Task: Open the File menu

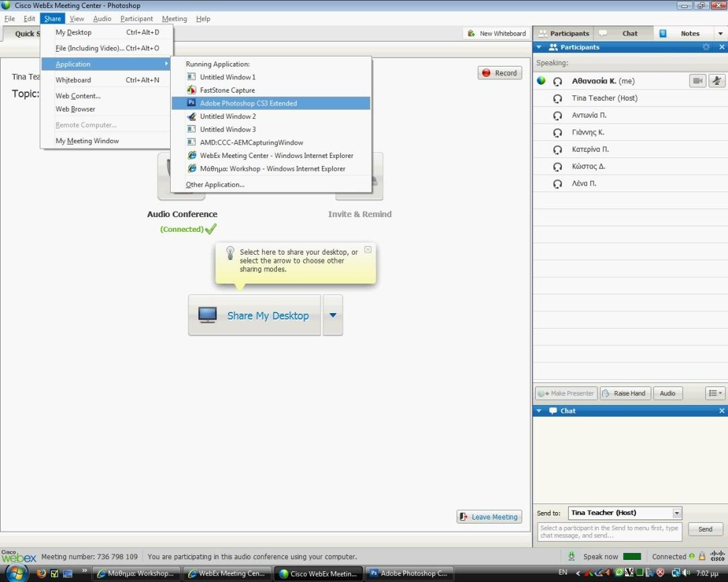Action: [x=9, y=19]
